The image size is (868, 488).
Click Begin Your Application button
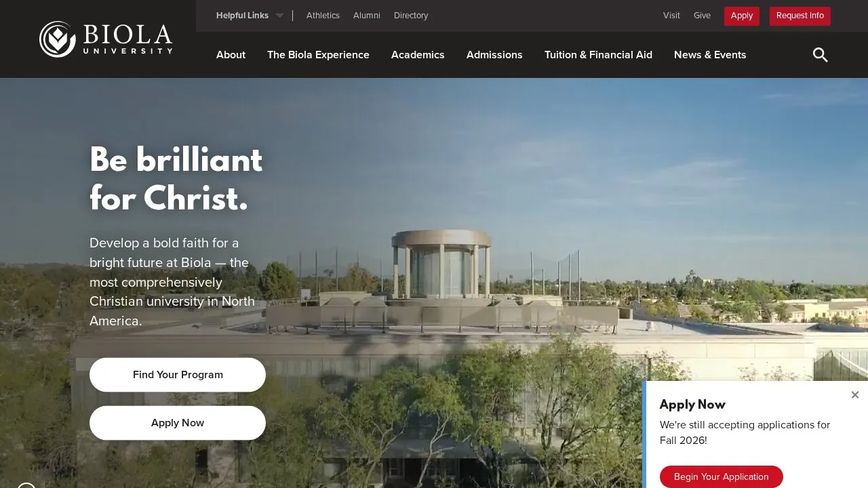coord(722,476)
